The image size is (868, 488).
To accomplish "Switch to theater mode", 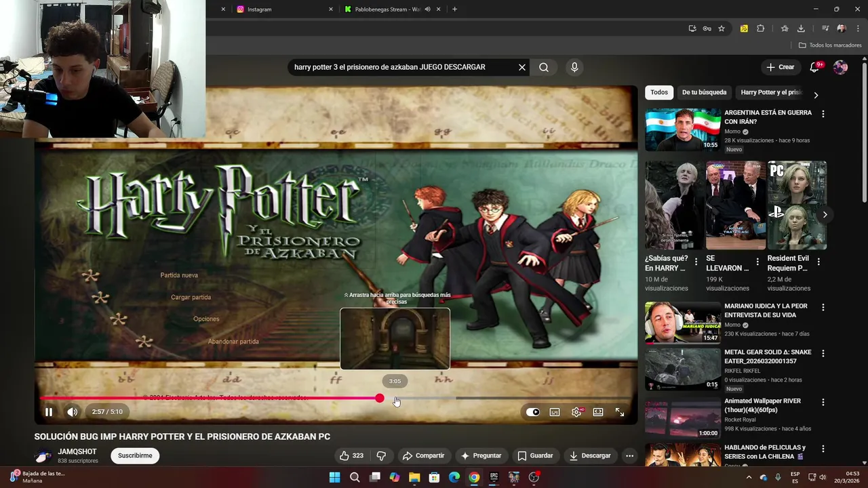I will (598, 412).
